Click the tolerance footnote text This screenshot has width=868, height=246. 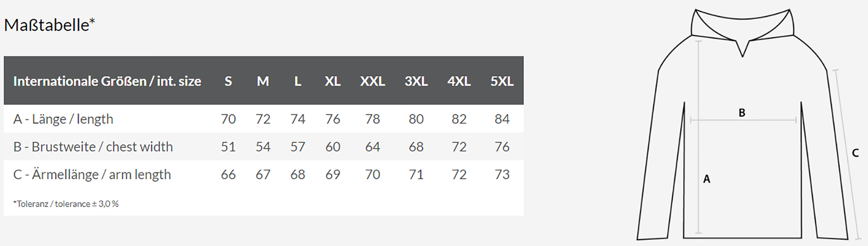click(x=66, y=204)
